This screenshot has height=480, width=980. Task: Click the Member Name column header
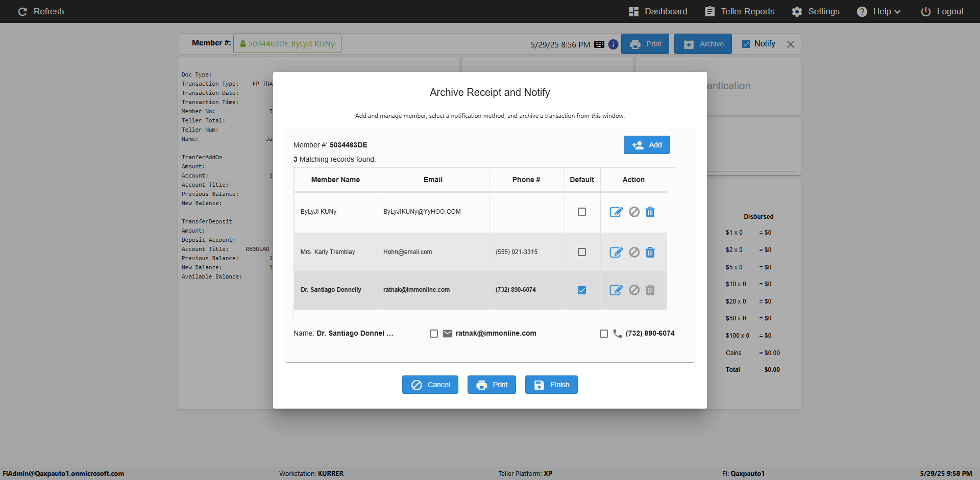click(335, 180)
